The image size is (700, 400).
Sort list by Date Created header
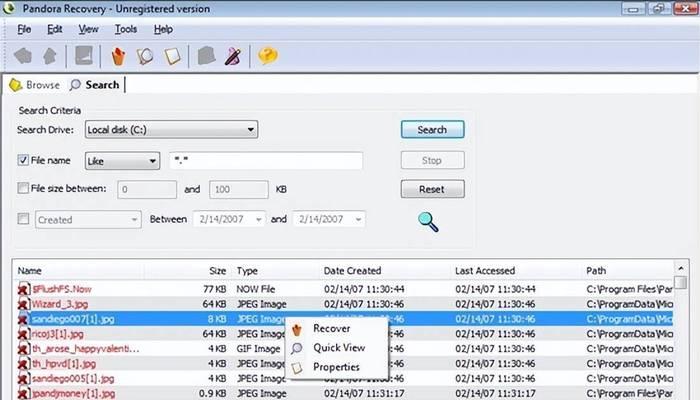352,271
